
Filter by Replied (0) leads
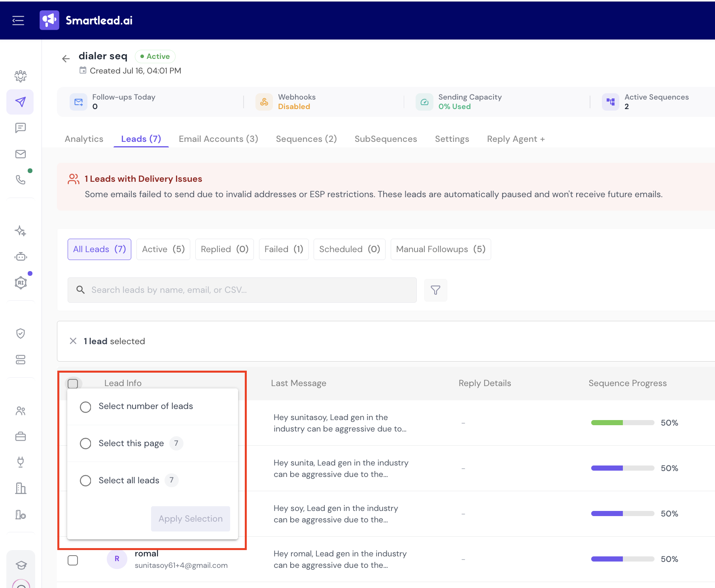pyautogui.click(x=225, y=249)
